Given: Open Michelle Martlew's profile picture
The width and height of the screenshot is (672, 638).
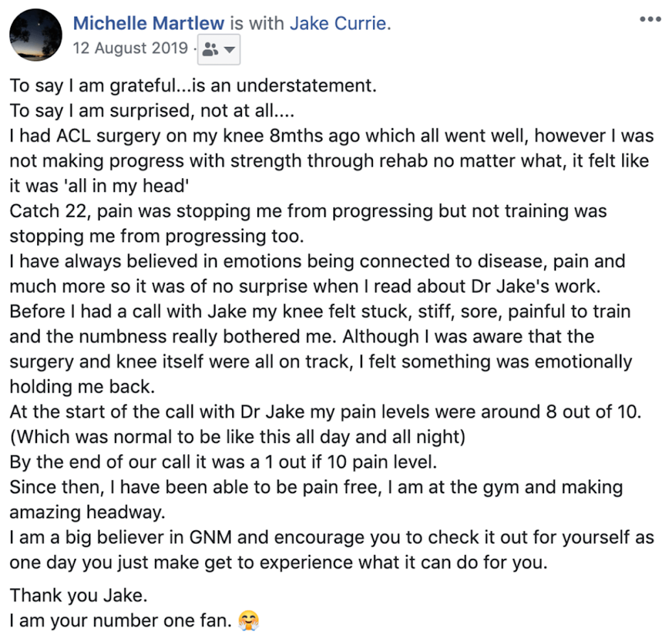Looking at the screenshot, I should point(36,36).
